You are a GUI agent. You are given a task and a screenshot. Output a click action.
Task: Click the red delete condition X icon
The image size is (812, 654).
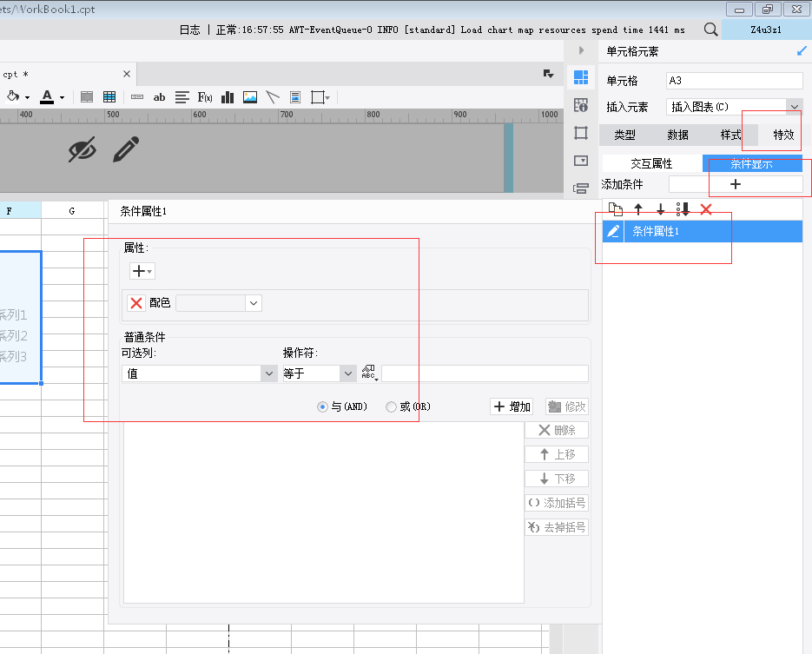[706, 209]
